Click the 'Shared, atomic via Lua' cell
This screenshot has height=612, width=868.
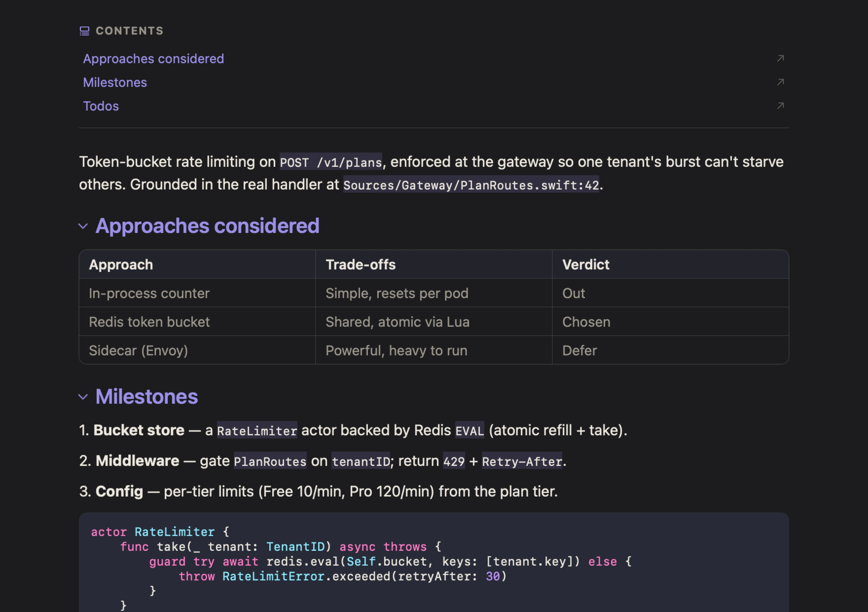(434, 321)
